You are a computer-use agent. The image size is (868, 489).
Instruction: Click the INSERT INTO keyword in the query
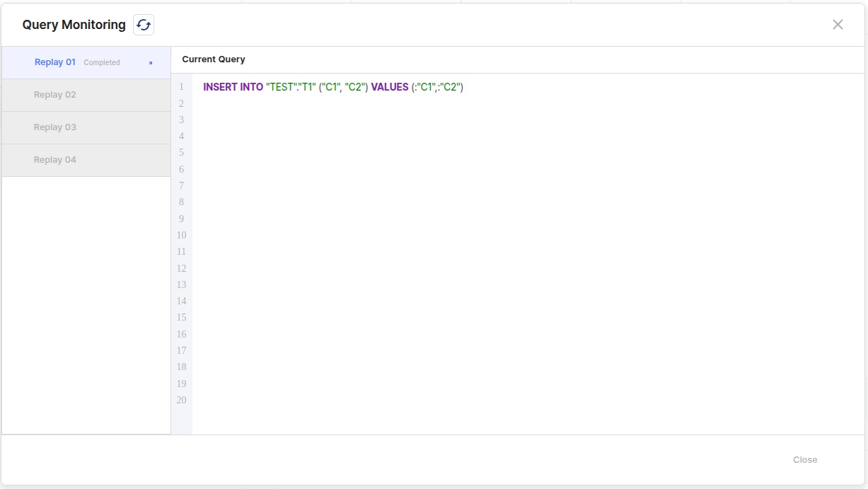click(233, 87)
